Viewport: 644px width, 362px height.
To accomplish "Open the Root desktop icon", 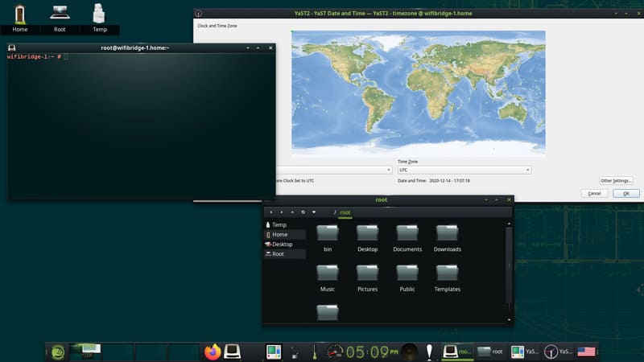I will click(x=60, y=19).
